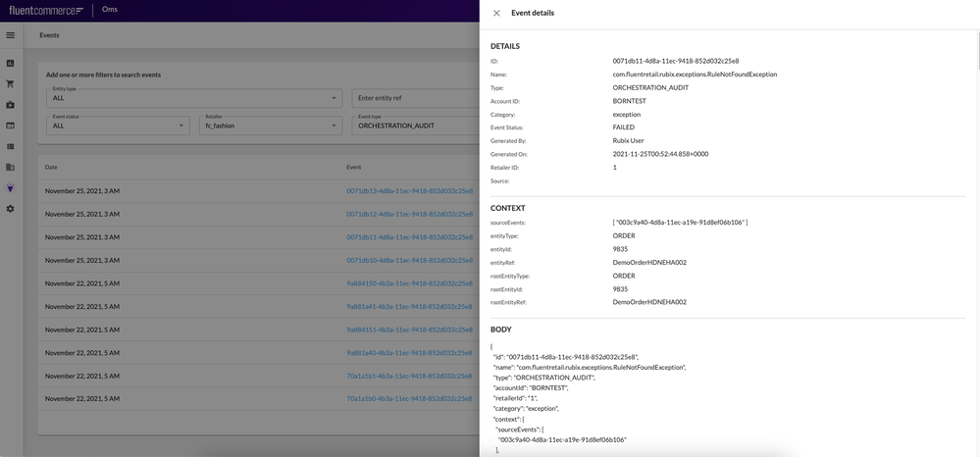Open the shopping cart orders icon
The width and height of the screenshot is (980, 457).
point(11,84)
